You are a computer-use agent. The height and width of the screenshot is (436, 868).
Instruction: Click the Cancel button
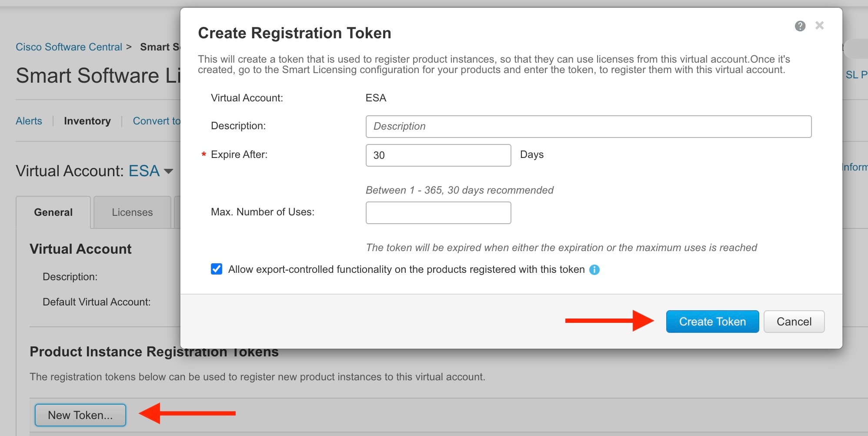pos(794,322)
